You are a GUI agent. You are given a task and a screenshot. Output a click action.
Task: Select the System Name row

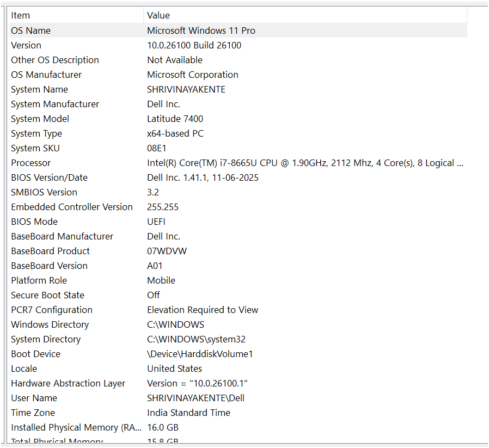coord(239,89)
